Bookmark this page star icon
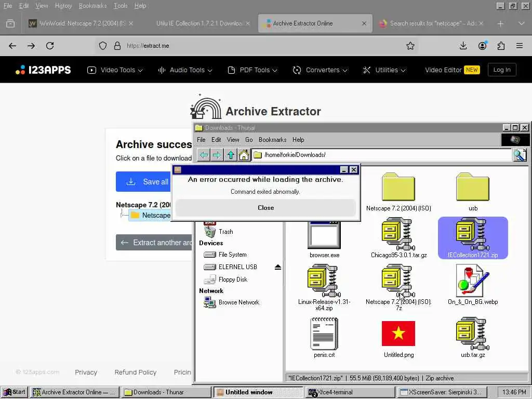The image size is (532, 399). point(410,46)
